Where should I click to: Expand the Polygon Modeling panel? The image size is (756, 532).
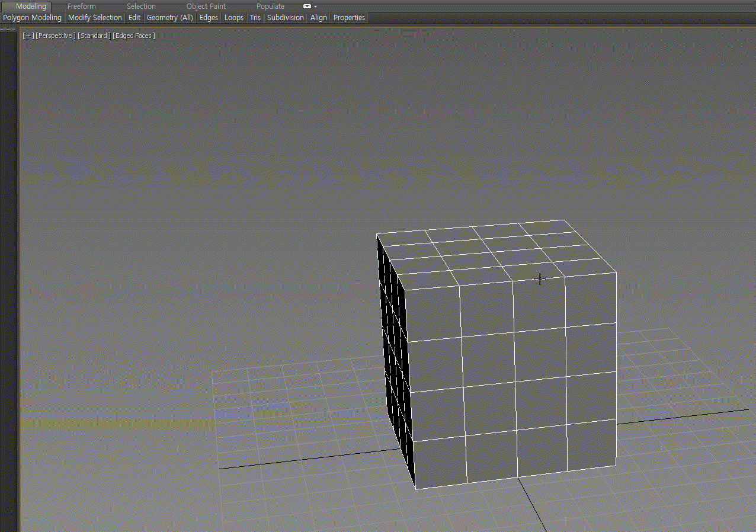point(33,18)
